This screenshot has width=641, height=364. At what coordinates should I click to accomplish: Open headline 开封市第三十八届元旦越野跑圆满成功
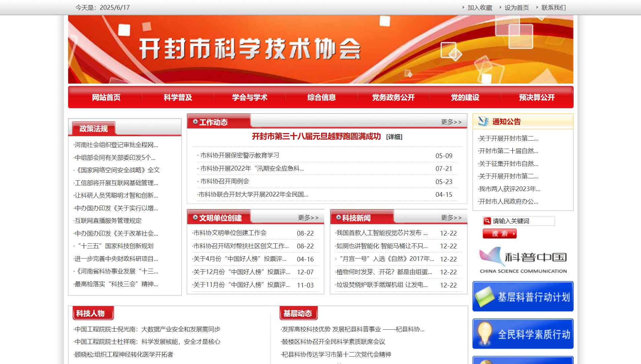(x=316, y=136)
